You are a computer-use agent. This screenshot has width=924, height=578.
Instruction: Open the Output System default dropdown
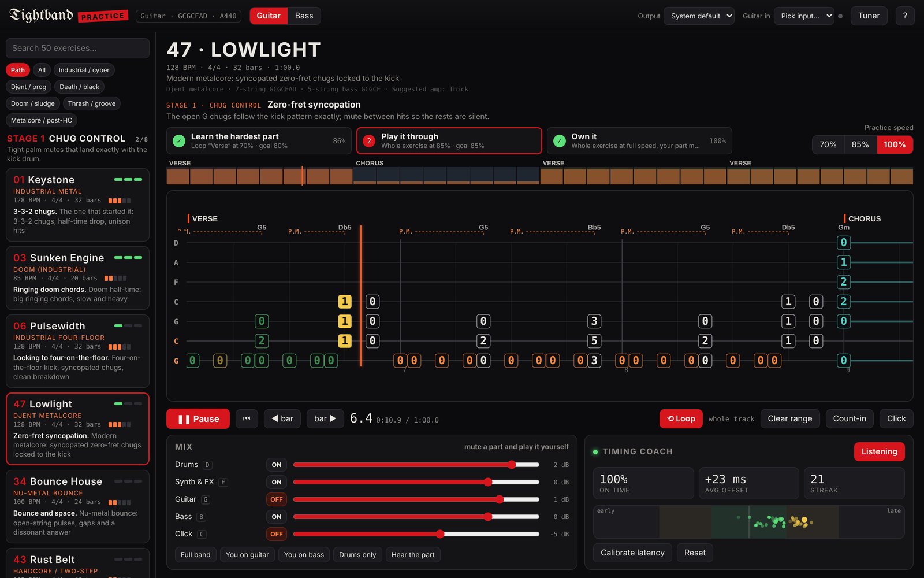pos(699,16)
